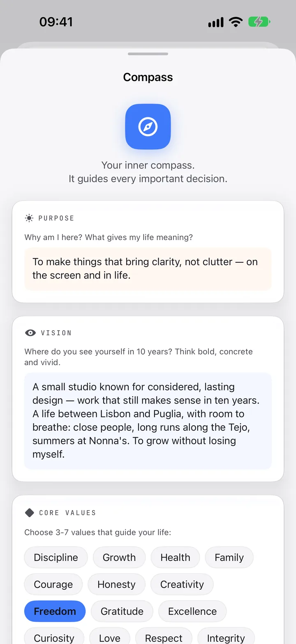Viewport: 296px width, 644px height.
Task: Tap the Wi-Fi status icon
Action: (236, 22)
